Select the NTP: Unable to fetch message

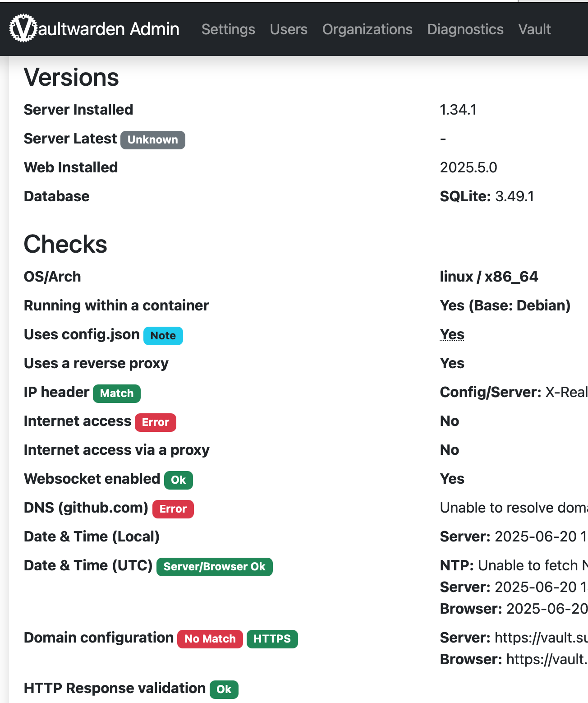point(514,565)
